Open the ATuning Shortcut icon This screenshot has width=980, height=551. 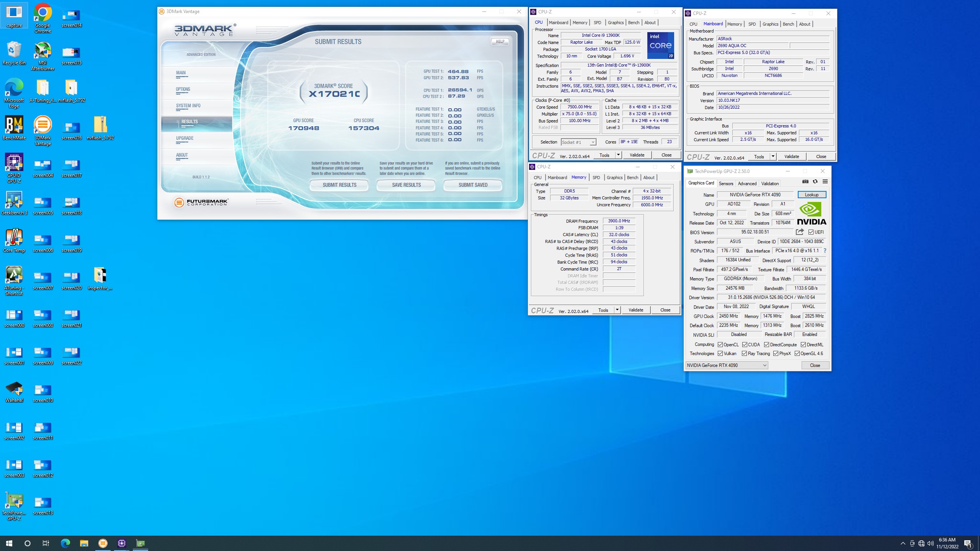point(14,281)
